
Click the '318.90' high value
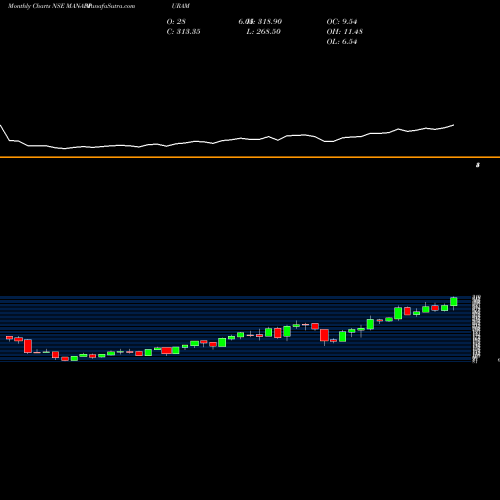click(x=270, y=22)
